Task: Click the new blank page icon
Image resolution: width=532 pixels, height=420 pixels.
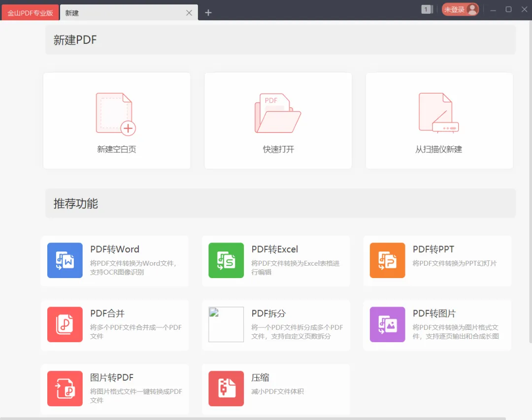Action: [116, 114]
